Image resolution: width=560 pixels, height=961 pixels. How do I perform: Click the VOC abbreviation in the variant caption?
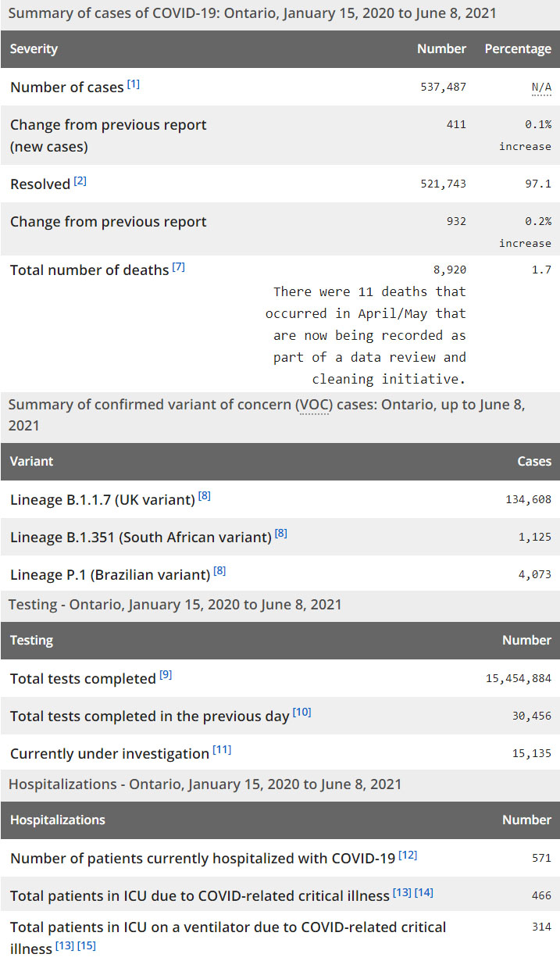[312, 405]
